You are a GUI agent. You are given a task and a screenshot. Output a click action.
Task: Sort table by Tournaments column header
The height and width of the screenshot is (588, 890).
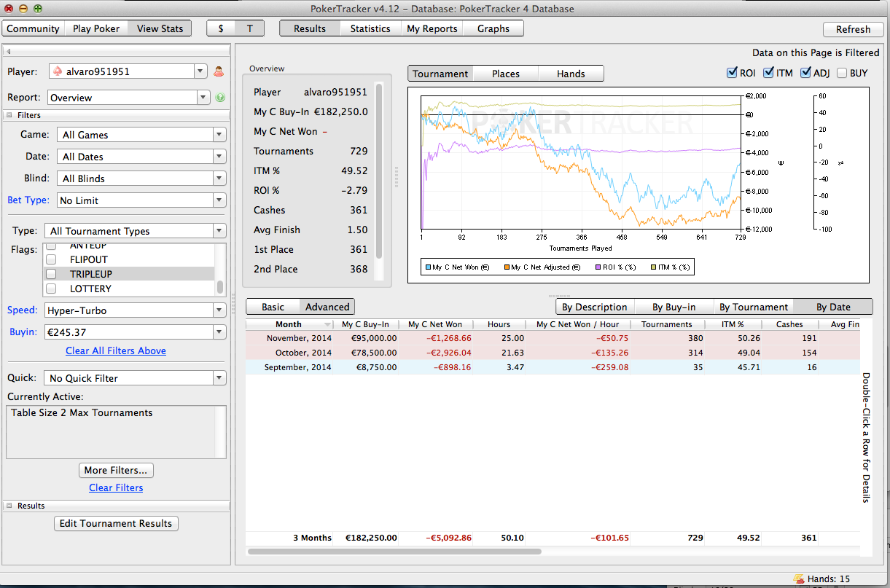coord(666,324)
